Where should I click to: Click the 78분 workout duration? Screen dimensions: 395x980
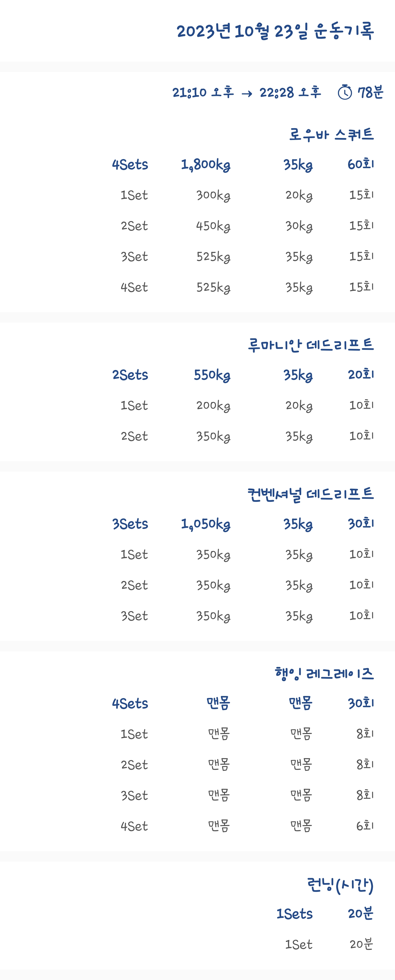[370, 92]
